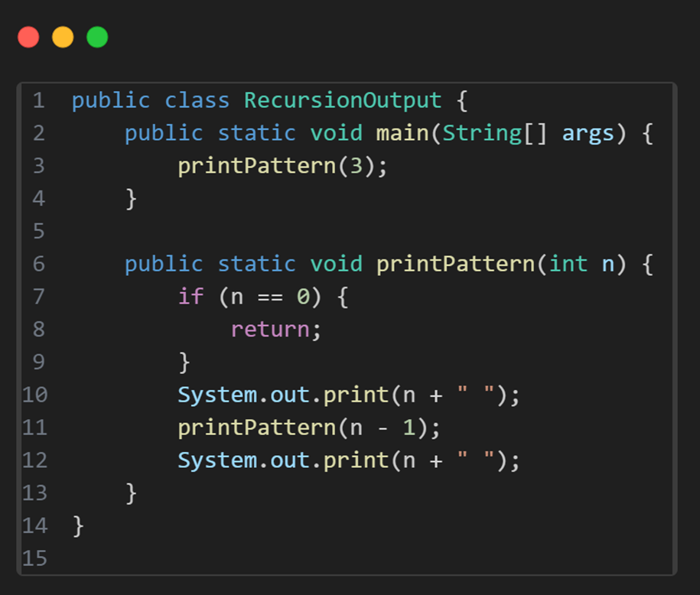The image size is (700, 595).
Task: Click 'print' on line 10
Action: coord(356,395)
